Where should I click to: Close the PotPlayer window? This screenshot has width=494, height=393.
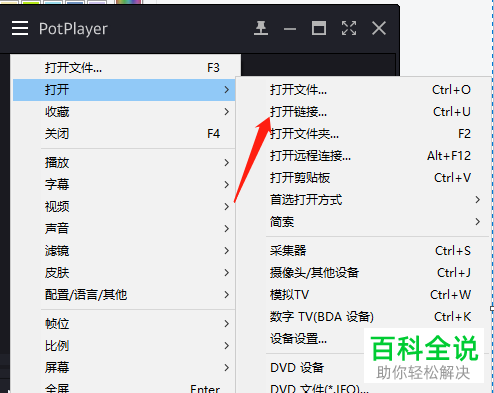(x=379, y=28)
